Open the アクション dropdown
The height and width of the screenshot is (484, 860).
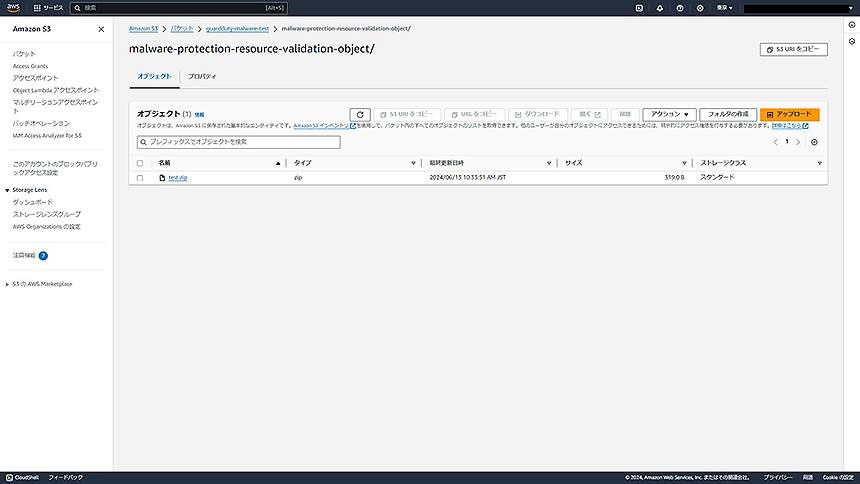669,114
